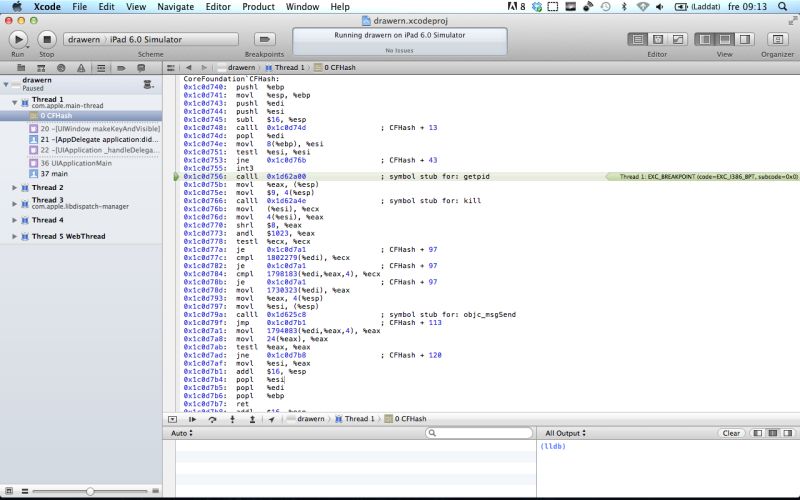Open the Auto variables scope dropdown
This screenshot has width=800, height=500.
[x=182, y=433]
